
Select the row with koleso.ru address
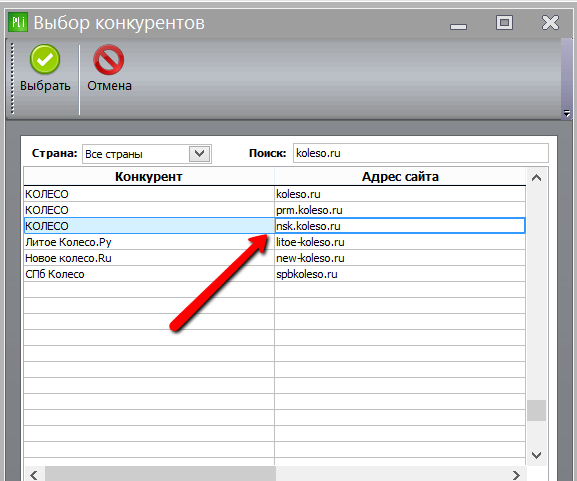coord(275,194)
